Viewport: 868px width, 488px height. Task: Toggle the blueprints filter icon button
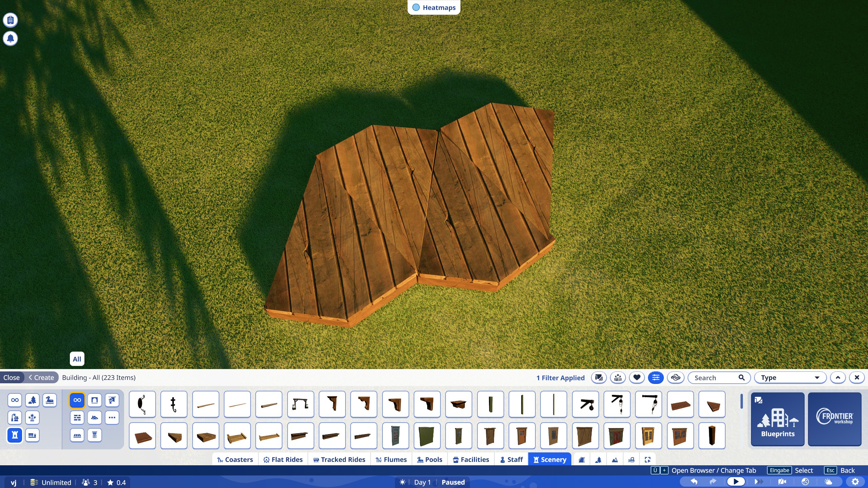coord(599,378)
